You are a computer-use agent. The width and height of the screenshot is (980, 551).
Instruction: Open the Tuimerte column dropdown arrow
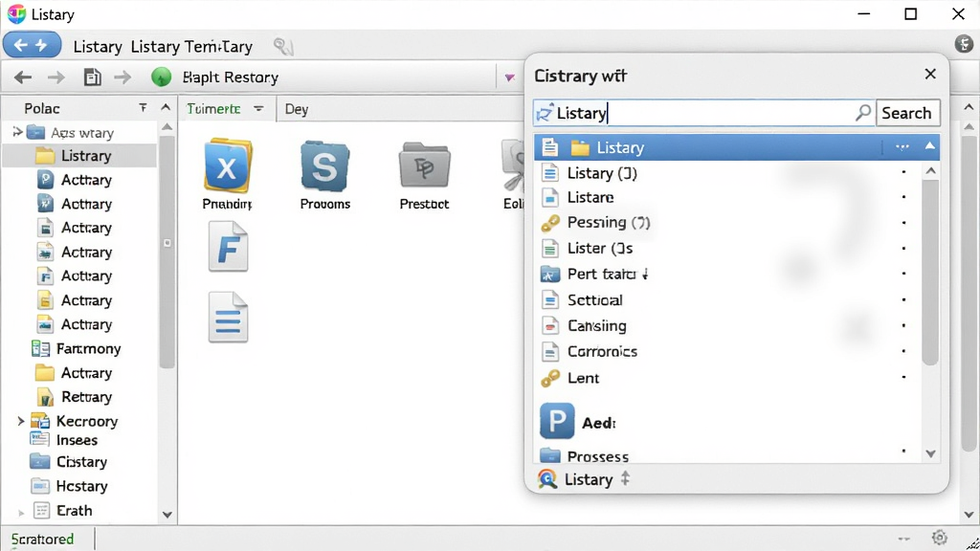[x=258, y=109]
